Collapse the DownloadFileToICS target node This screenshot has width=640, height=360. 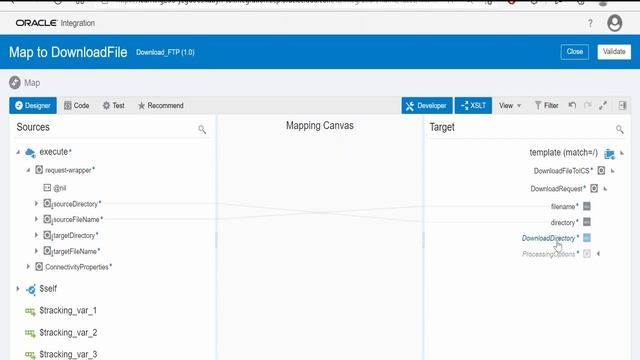tap(612, 171)
